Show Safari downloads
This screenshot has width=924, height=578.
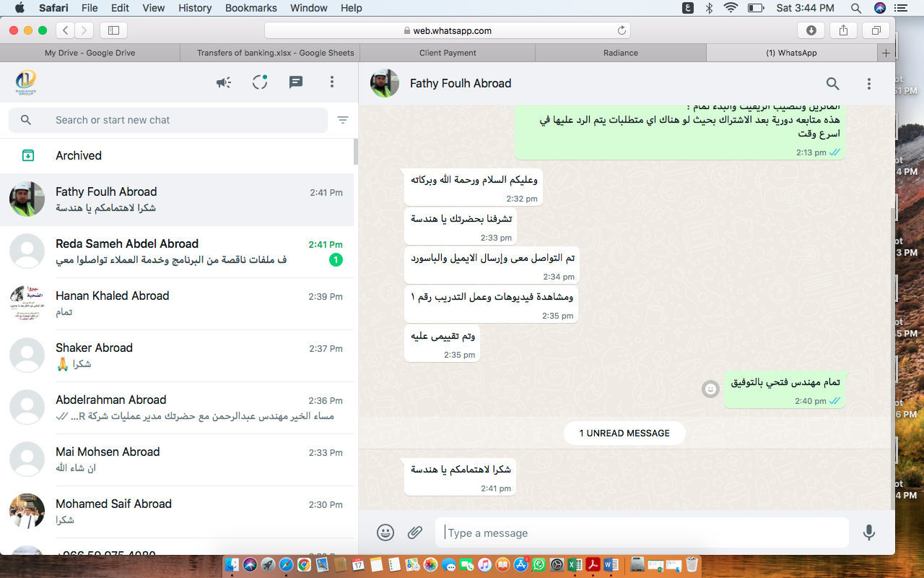[811, 30]
